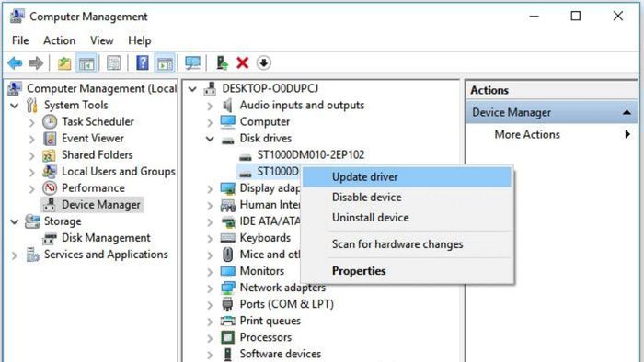Click the Update driver toolbar icon
Viewport: 644px width, 362px height.
[x=223, y=63]
